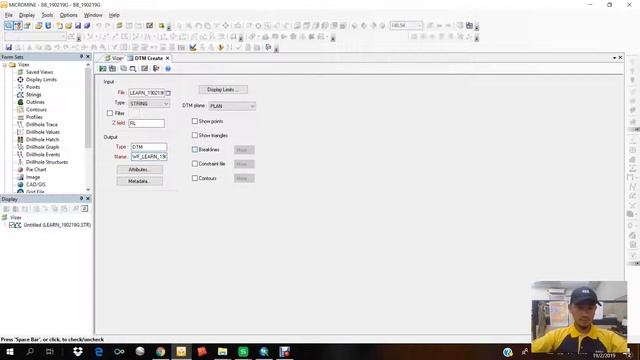640x360 pixels.
Task: Click the magnifier preview icon in the form toolbar
Action: pyautogui.click(x=133, y=69)
